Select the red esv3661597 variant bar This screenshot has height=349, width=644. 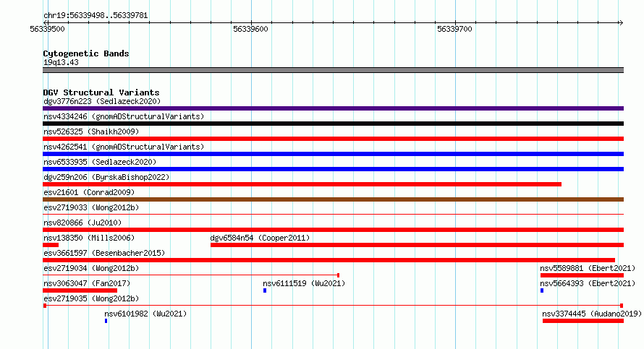(x=329, y=260)
